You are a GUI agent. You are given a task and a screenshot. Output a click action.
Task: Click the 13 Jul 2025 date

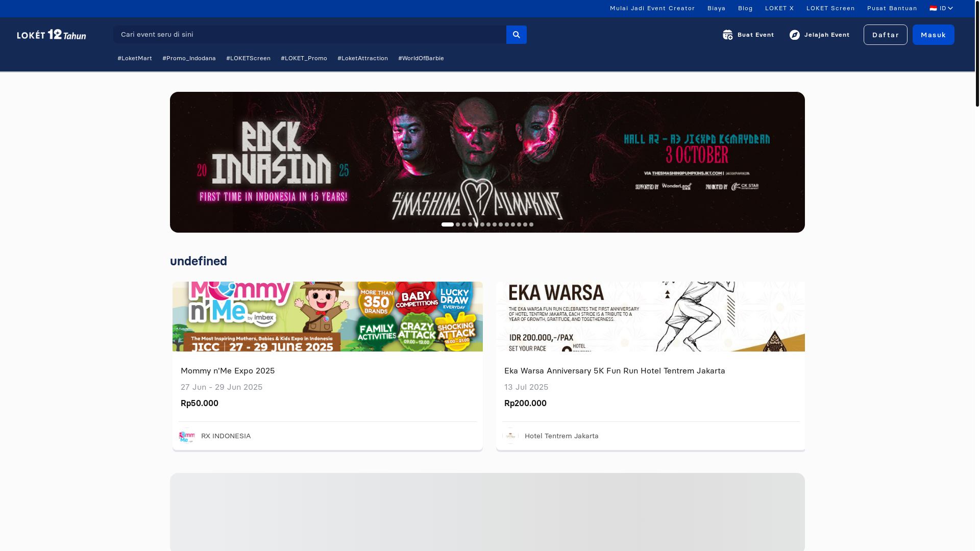[x=526, y=387]
